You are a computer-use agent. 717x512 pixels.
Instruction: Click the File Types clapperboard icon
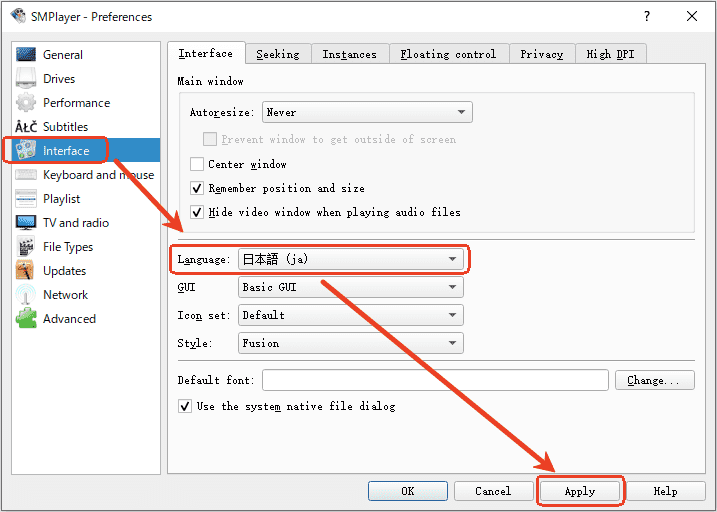[x=26, y=246]
